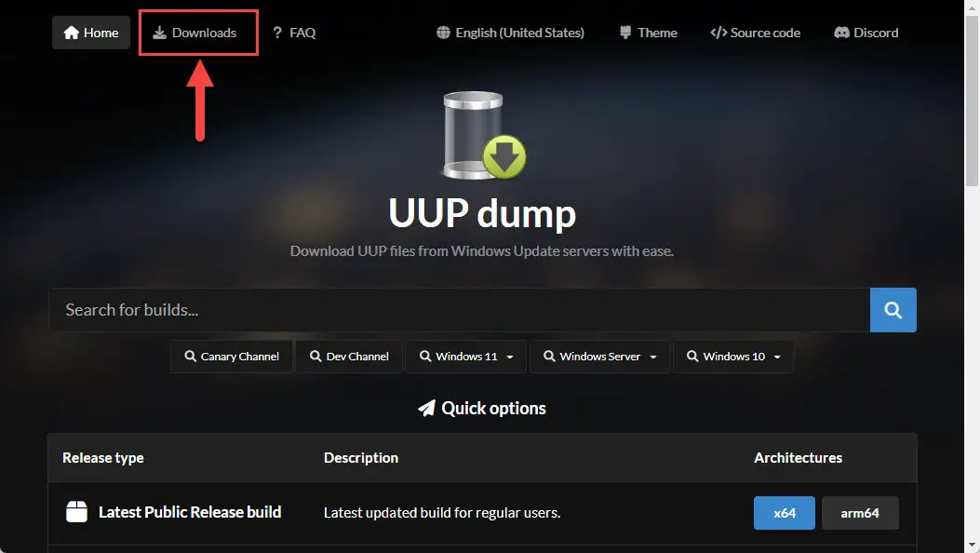The height and width of the screenshot is (553, 980).
Task: Expand the Windows Server dropdown
Action: point(599,357)
